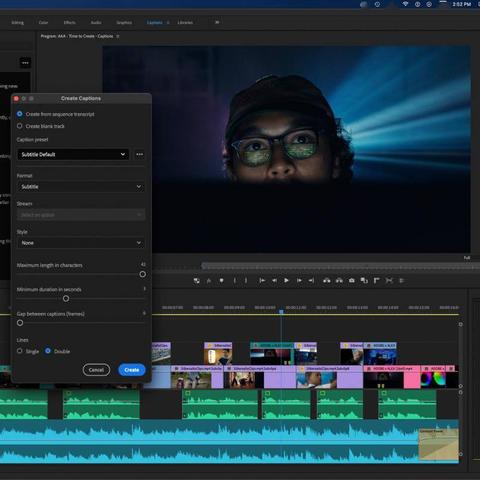Viewport: 480px width, 480px height.
Task: Open the Style dropdown showing None
Action: pos(81,243)
